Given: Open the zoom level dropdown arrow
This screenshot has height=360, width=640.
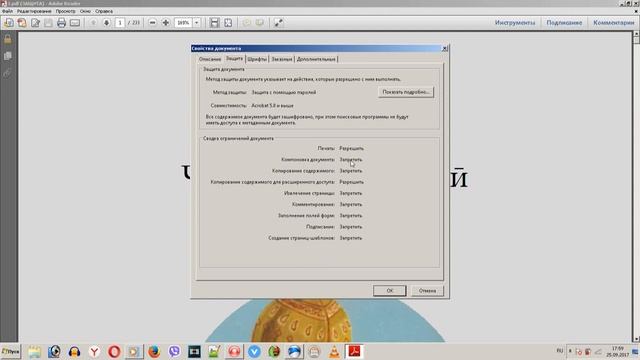Looking at the screenshot, I should [x=196, y=23].
